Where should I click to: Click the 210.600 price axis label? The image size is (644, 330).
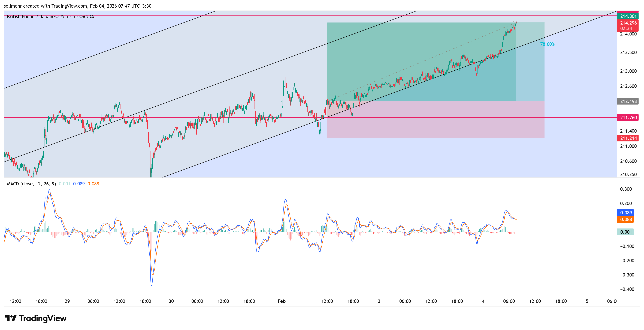(628, 161)
